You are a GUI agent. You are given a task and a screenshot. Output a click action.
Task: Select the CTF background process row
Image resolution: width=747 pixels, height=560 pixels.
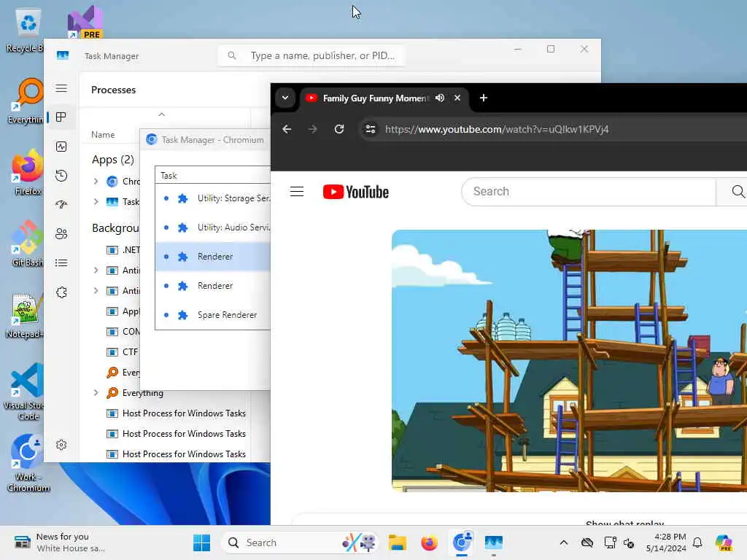click(x=122, y=352)
